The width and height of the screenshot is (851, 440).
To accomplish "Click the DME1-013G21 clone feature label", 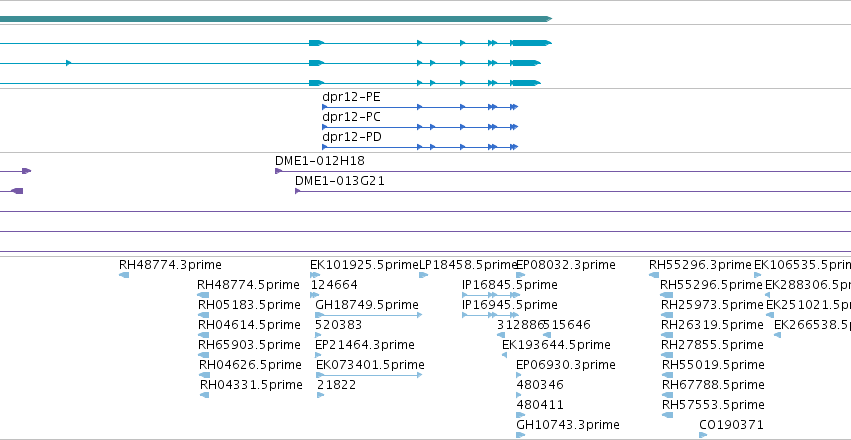I will click(340, 181).
